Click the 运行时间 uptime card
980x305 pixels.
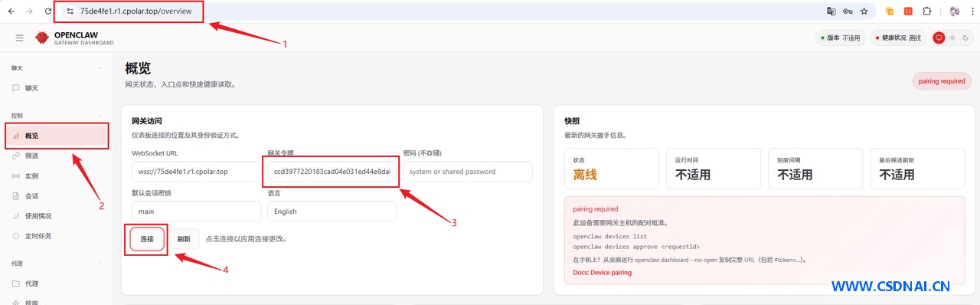(x=714, y=169)
